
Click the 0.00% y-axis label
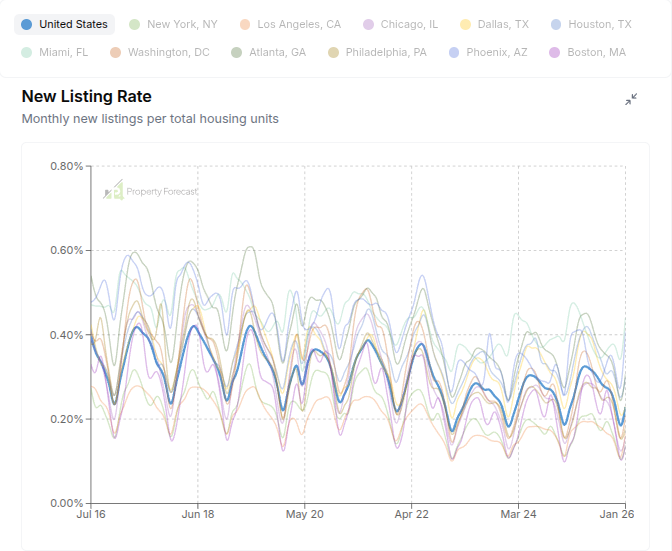click(66, 503)
